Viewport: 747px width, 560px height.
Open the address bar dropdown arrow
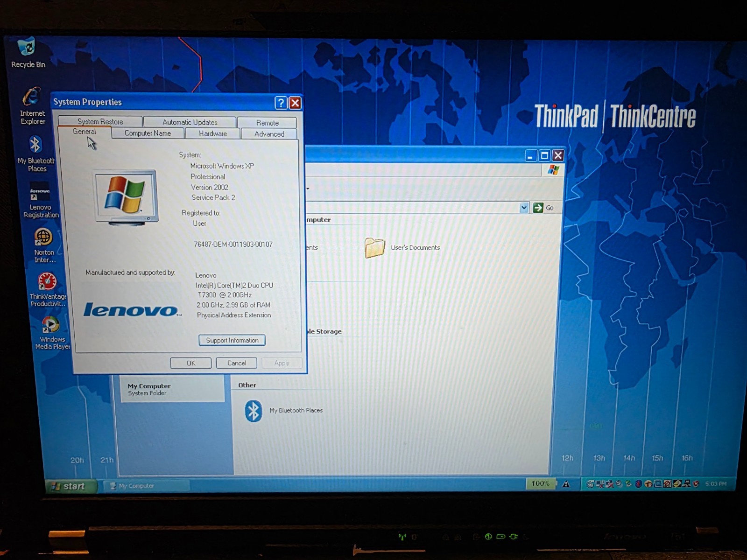click(524, 208)
